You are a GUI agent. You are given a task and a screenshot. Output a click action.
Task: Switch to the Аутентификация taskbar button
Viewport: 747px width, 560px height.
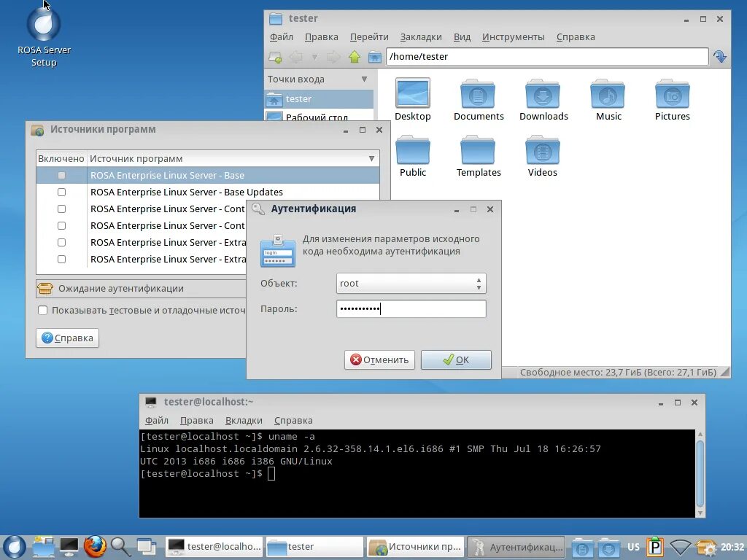516,547
